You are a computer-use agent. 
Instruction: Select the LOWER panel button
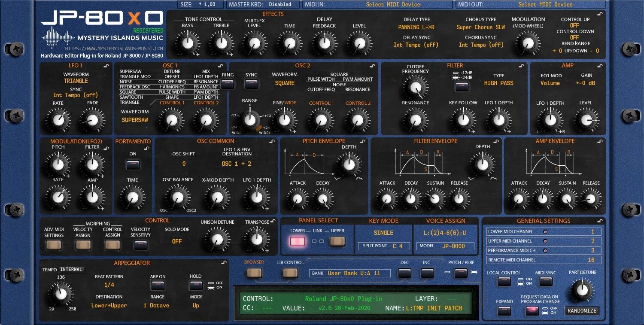(298, 242)
